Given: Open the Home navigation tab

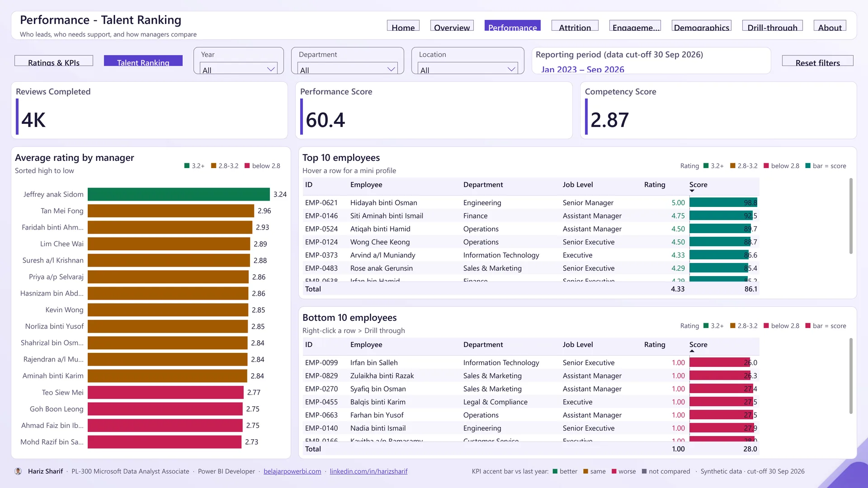Looking at the screenshot, I should 403,26.
